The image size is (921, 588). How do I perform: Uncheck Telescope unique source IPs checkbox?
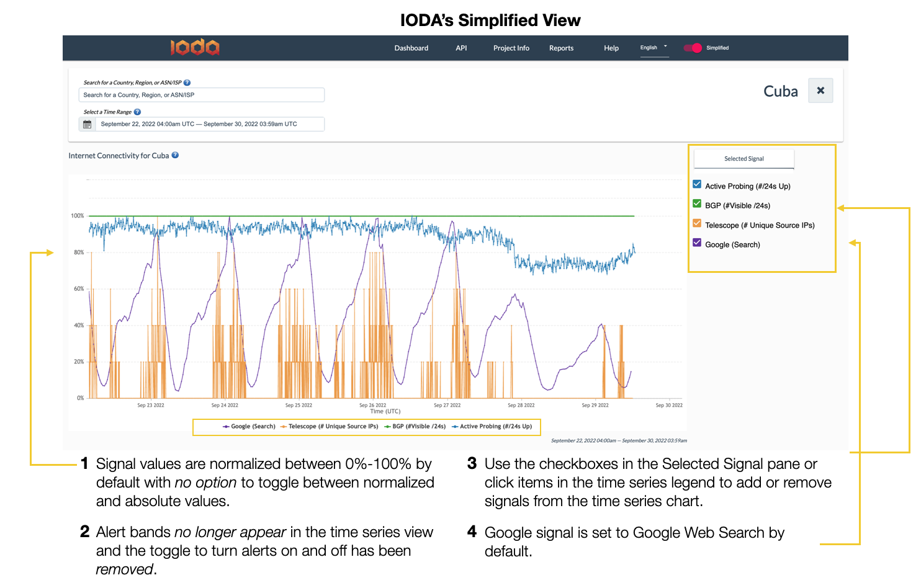[x=697, y=223]
